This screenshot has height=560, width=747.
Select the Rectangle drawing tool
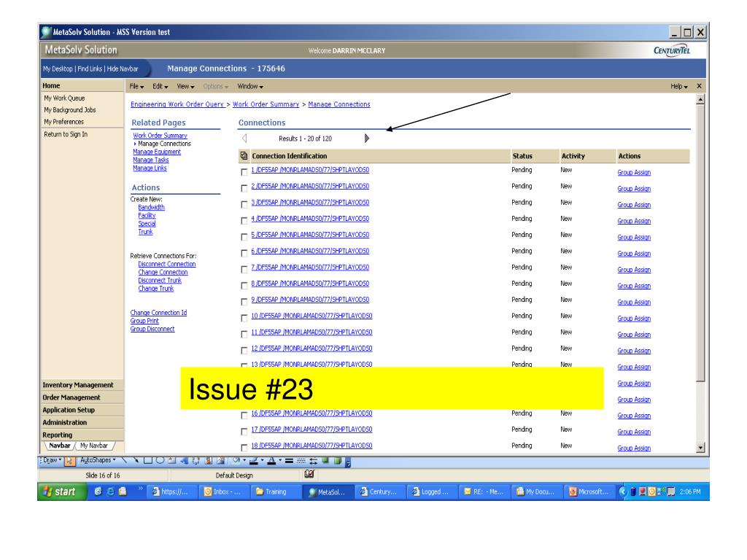[148, 461]
